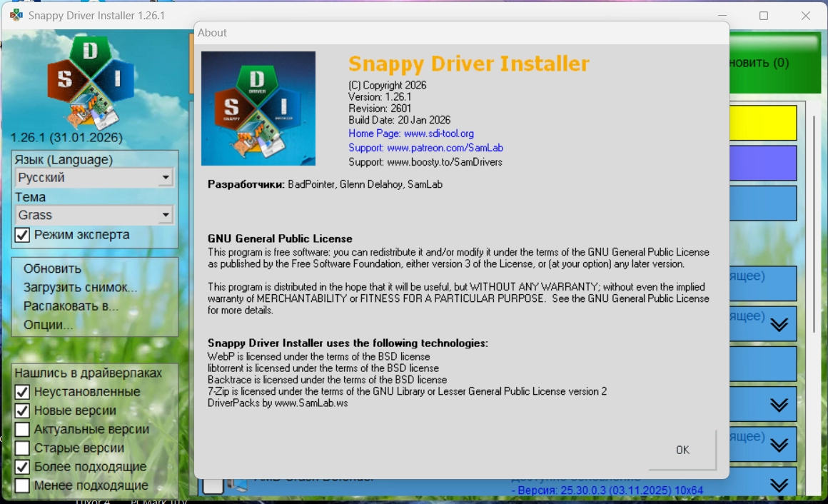The height and width of the screenshot is (504, 828).
Task: Click the Обновить menu item
Action: [52, 268]
